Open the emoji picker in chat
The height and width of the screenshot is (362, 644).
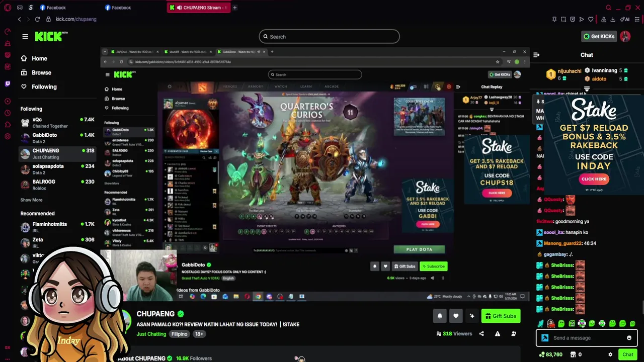click(x=629, y=338)
